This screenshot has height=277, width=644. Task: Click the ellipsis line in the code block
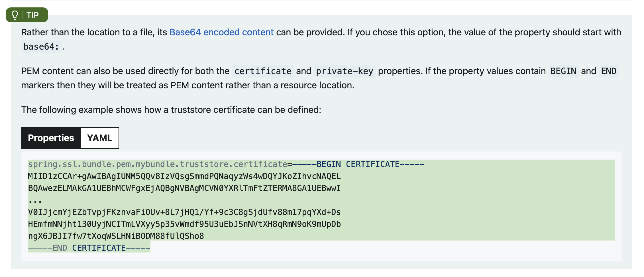pyautogui.click(x=35, y=200)
